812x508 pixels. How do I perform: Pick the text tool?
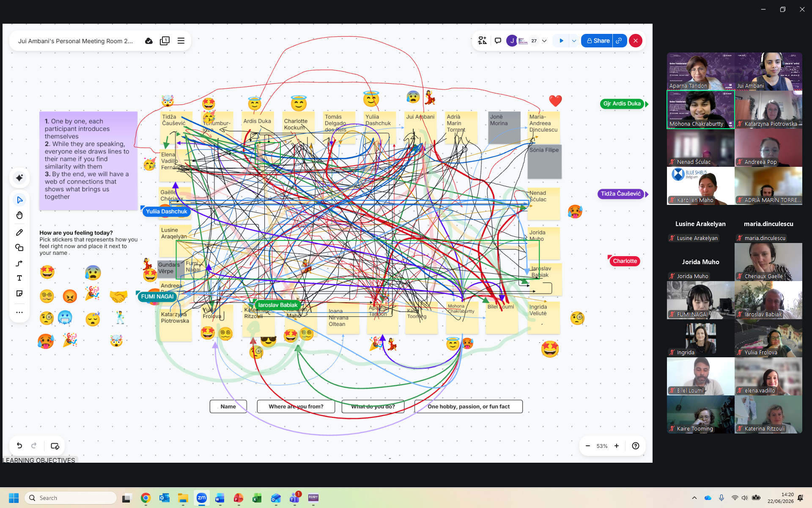pos(19,278)
